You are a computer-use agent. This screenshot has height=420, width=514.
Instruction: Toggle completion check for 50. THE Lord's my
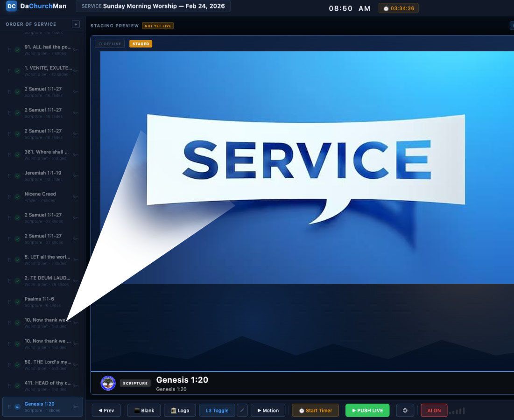(x=17, y=364)
